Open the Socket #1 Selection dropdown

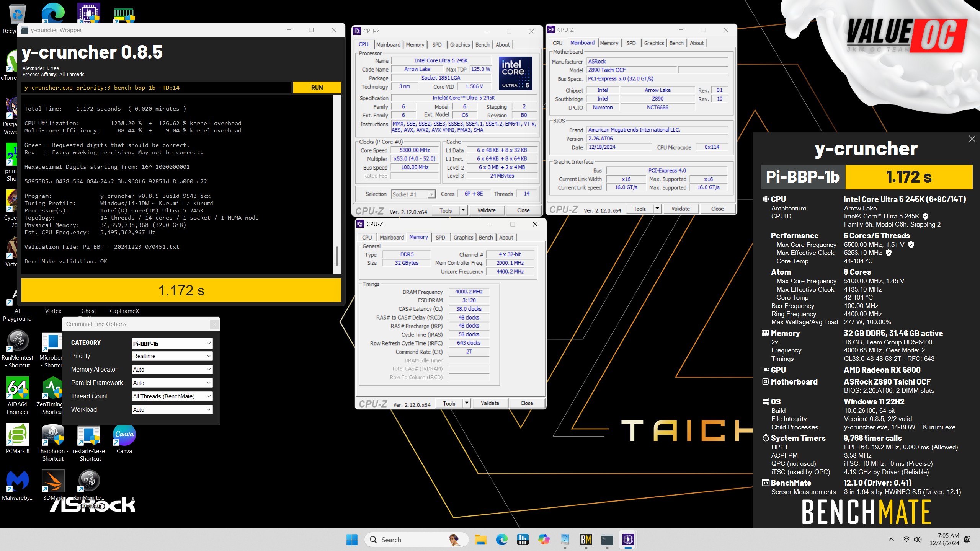pos(413,194)
